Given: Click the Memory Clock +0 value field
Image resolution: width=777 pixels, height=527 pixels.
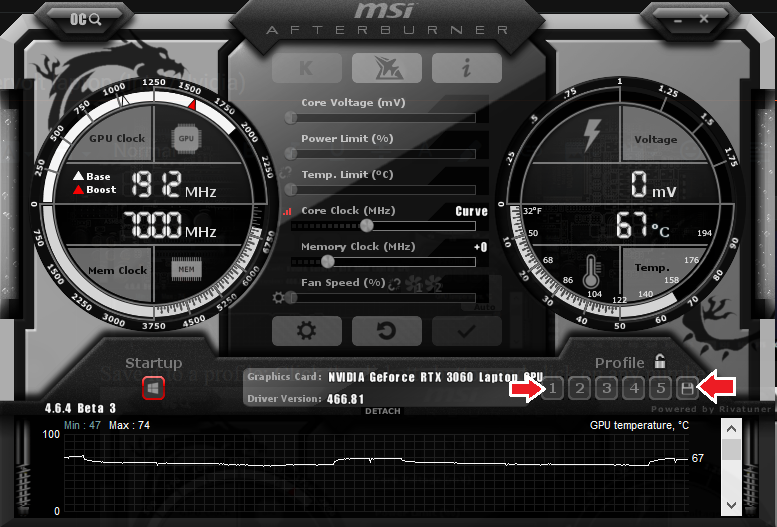Looking at the screenshot, I should click(480, 247).
